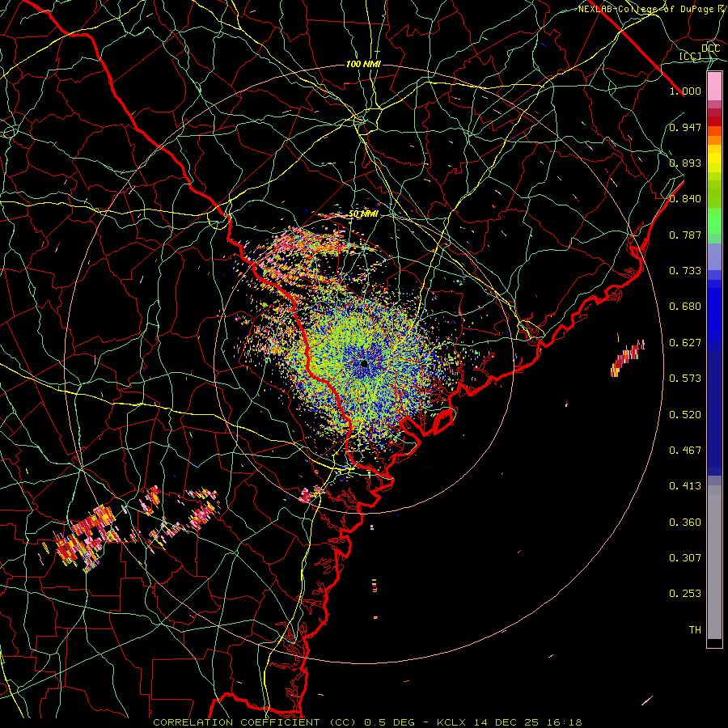
Task: Click the black radar site dot at center
Action: [x=365, y=364]
